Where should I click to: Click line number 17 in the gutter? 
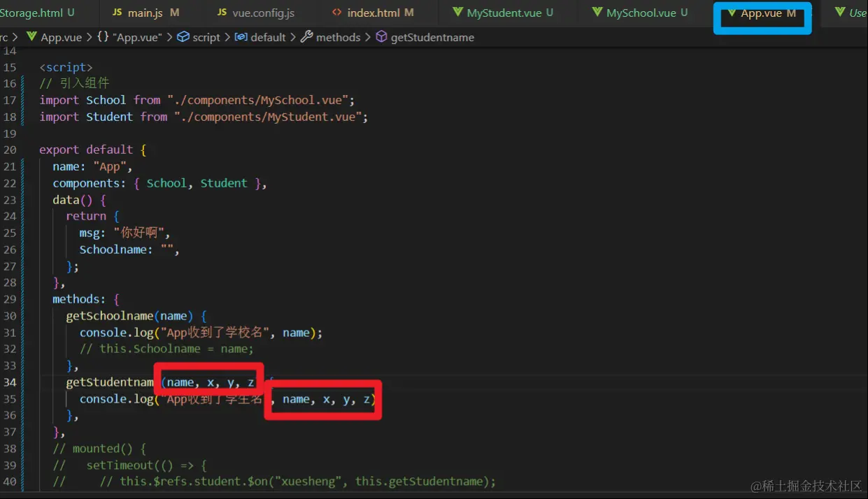tap(9, 100)
